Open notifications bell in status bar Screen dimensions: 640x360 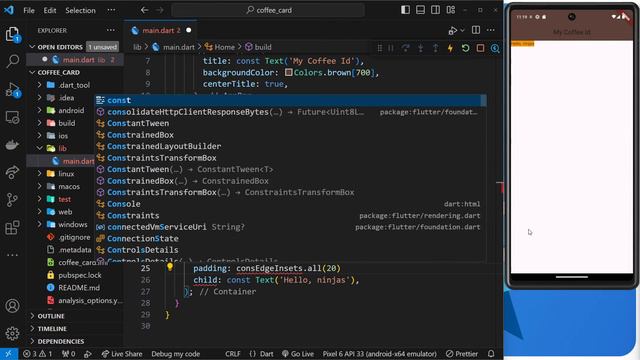[491, 353]
